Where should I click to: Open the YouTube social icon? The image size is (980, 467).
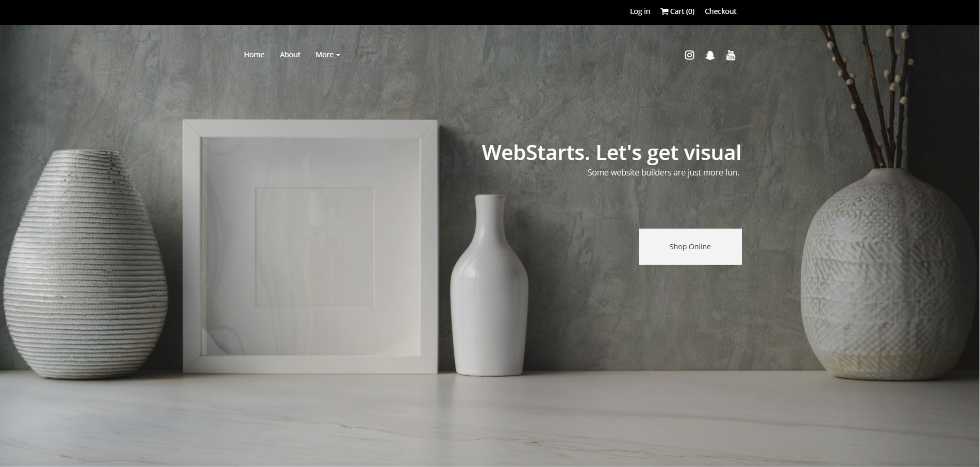pos(730,55)
